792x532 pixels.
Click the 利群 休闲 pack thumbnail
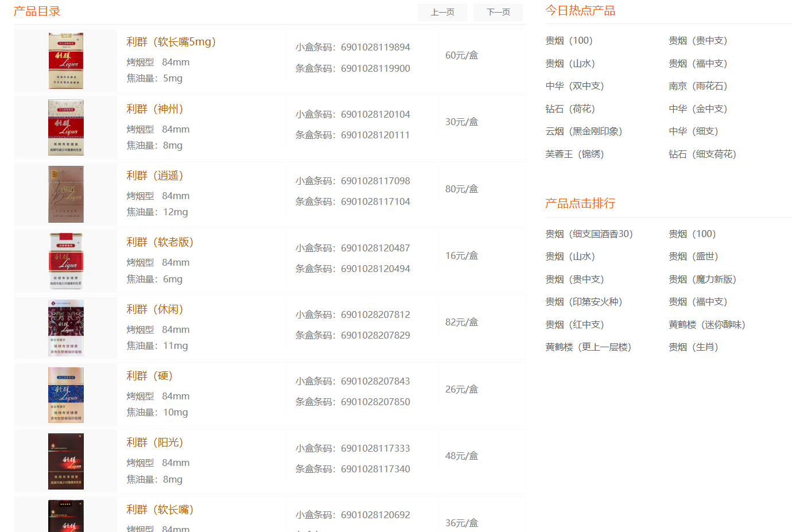(66, 328)
